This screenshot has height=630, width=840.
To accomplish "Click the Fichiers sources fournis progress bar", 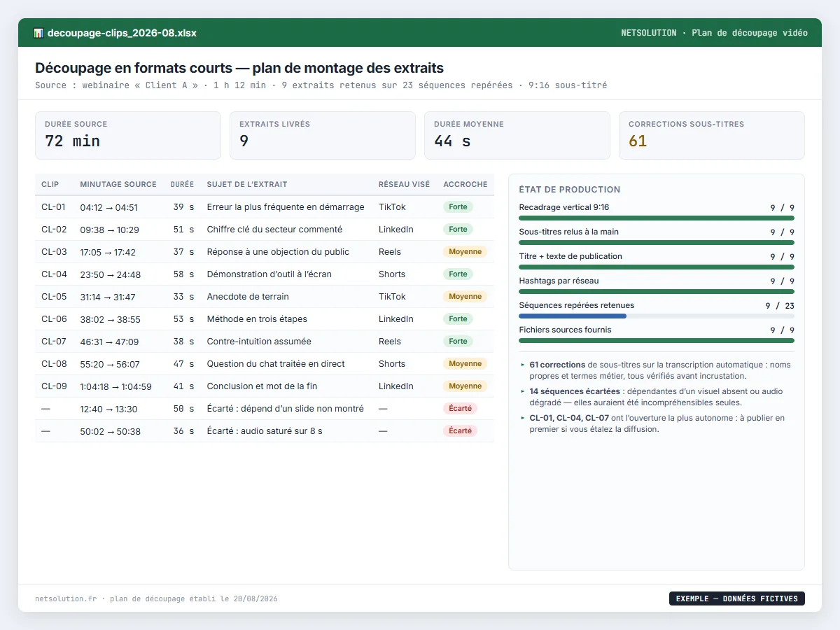I will (657, 340).
